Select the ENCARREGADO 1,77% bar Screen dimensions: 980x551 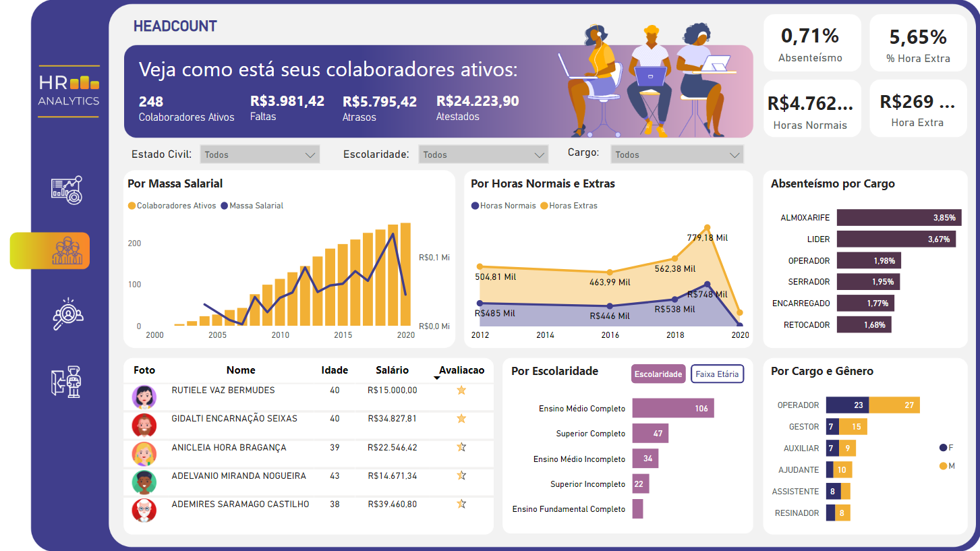pos(865,303)
